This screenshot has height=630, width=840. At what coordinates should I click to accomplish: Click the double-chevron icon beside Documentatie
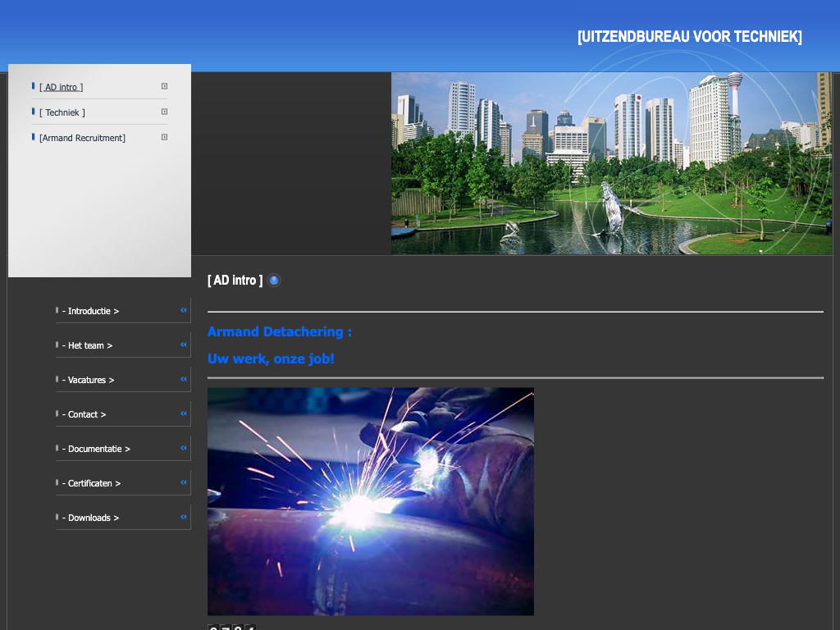tap(184, 448)
